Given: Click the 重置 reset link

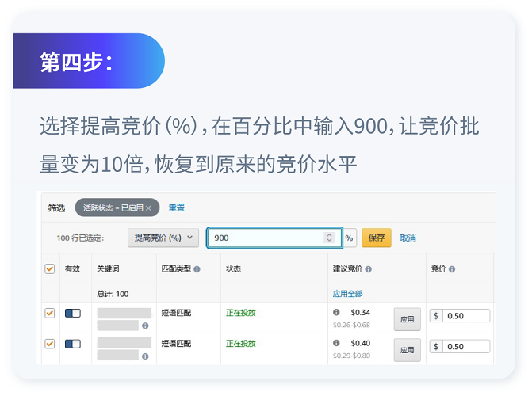Looking at the screenshot, I should tap(177, 208).
